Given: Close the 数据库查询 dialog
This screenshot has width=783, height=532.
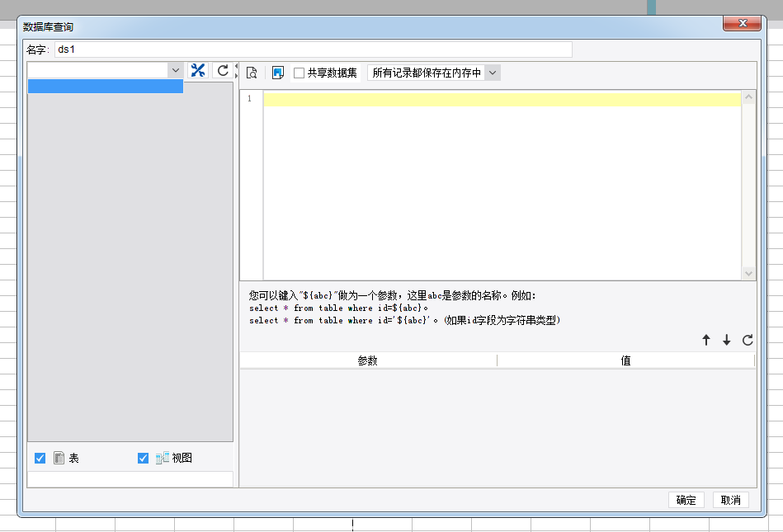Looking at the screenshot, I should (x=742, y=23).
